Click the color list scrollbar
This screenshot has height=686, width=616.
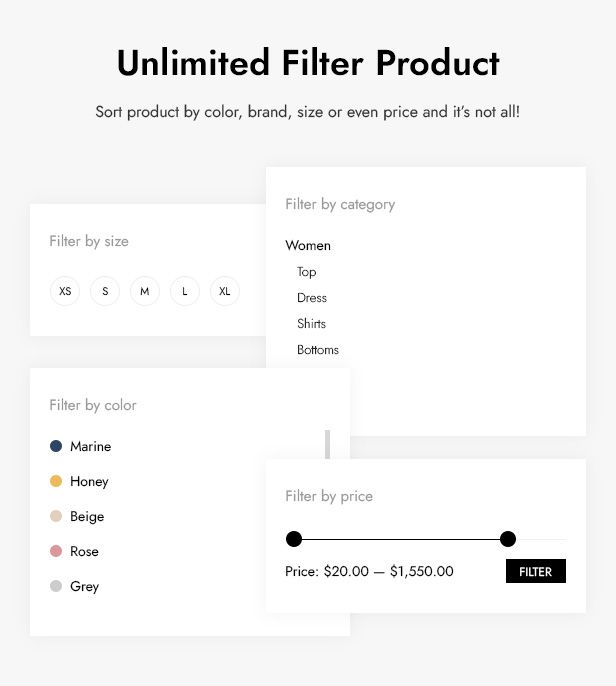coord(327,444)
